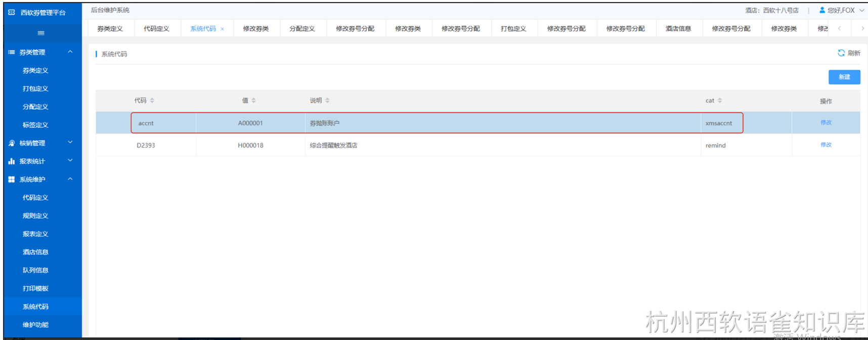Switch to the 券类定义 tab
Screen dimensions: 868x340
110,29
